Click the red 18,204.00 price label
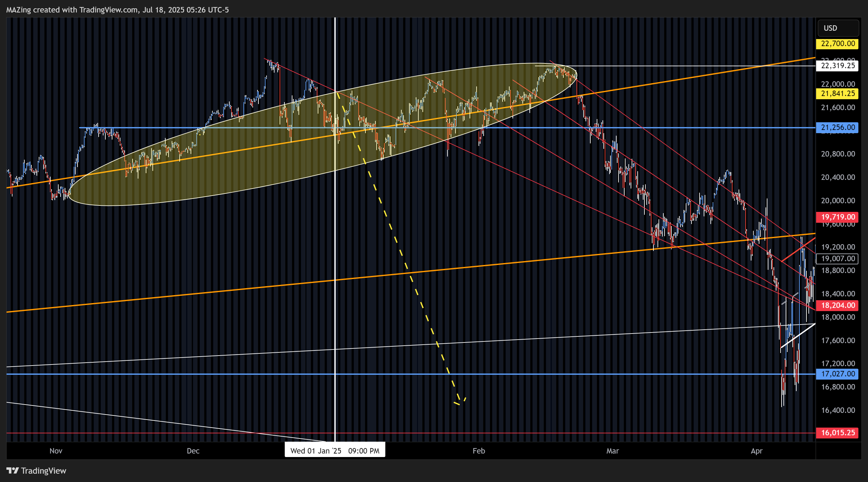Viewport: 868px width, 482px height. 838,306
